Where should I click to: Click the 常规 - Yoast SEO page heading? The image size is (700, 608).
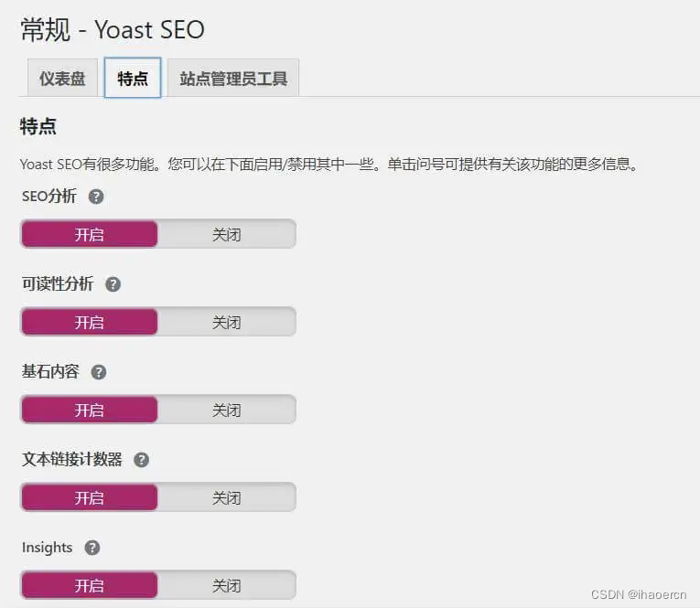(113, 30)
